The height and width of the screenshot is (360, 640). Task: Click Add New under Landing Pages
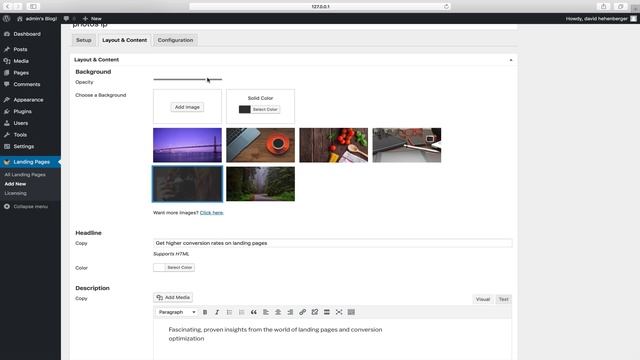(x=15, y=184)
